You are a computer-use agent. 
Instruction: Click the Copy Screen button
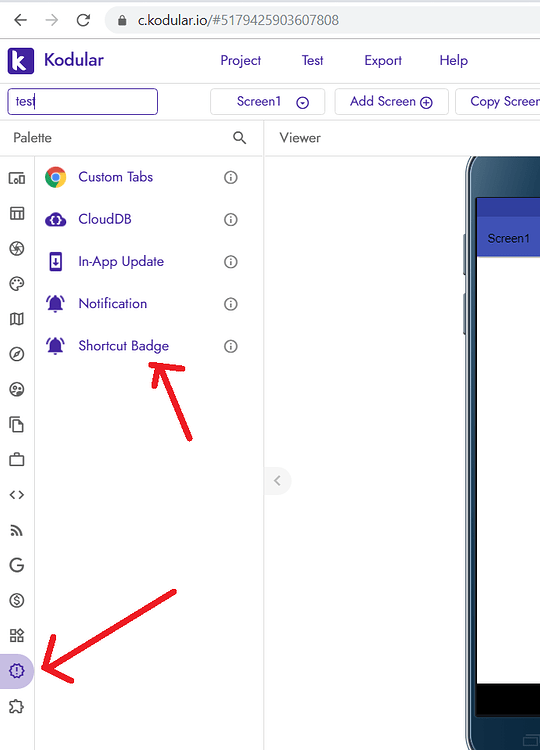coord(498,101)
